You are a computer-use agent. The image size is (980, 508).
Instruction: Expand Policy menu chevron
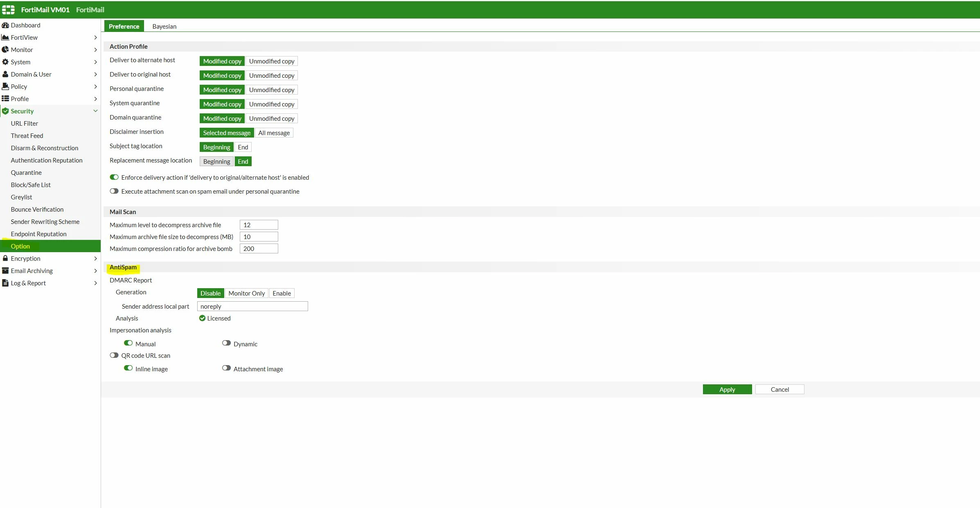95,86
